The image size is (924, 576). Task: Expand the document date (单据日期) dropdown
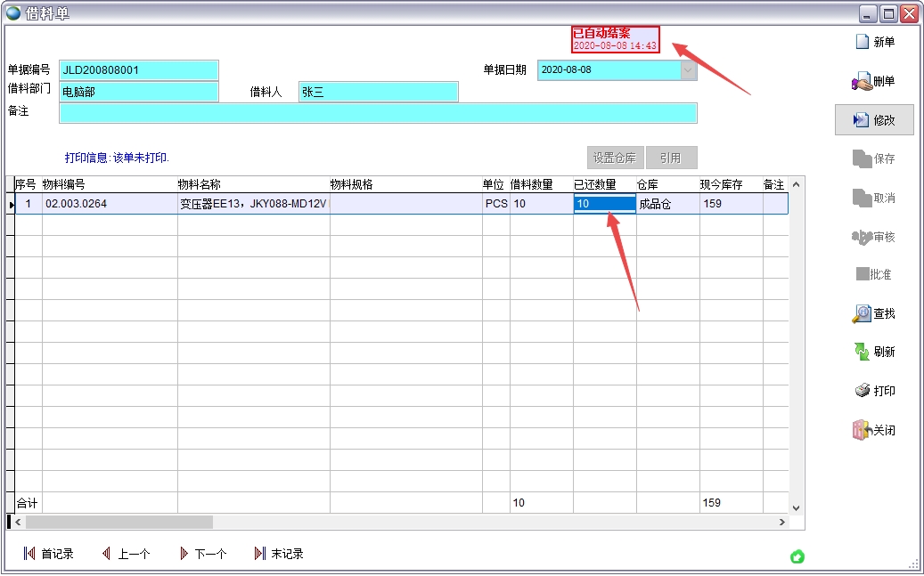point(689,70)
